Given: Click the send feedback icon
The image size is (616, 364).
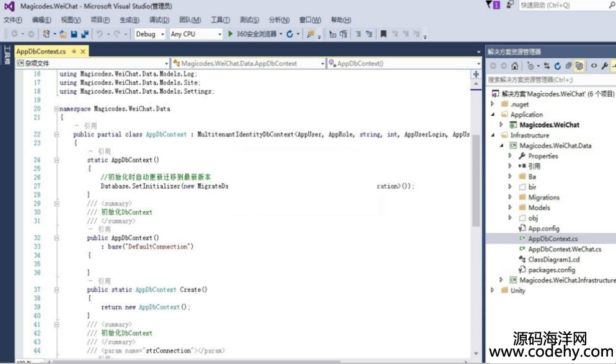Looking at the screenshot, I should 510,5.
